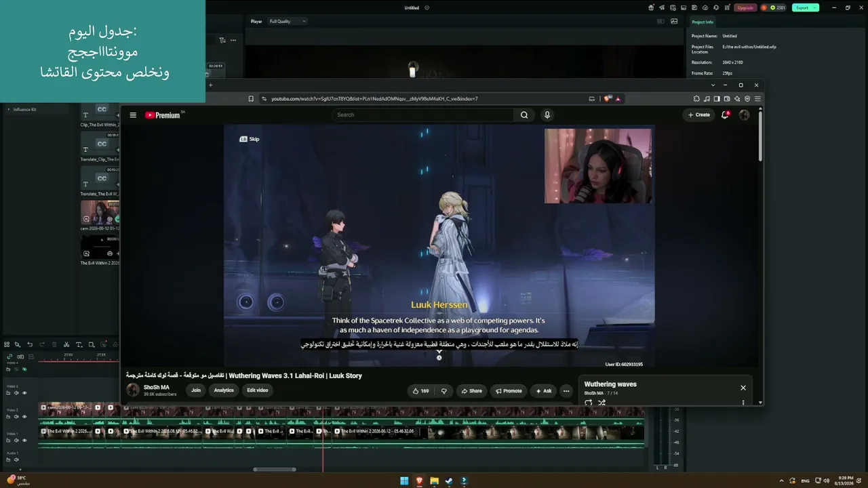Viewport: 868px width, 488px height.
Task: Click the YouTube page vertical scrollbar
Action: (x=760, y=136)
